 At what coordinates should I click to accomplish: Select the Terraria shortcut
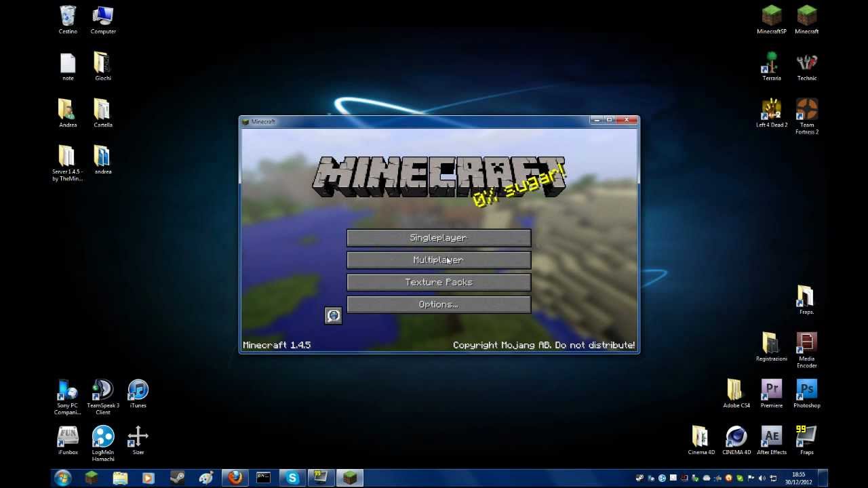point(772,66)
